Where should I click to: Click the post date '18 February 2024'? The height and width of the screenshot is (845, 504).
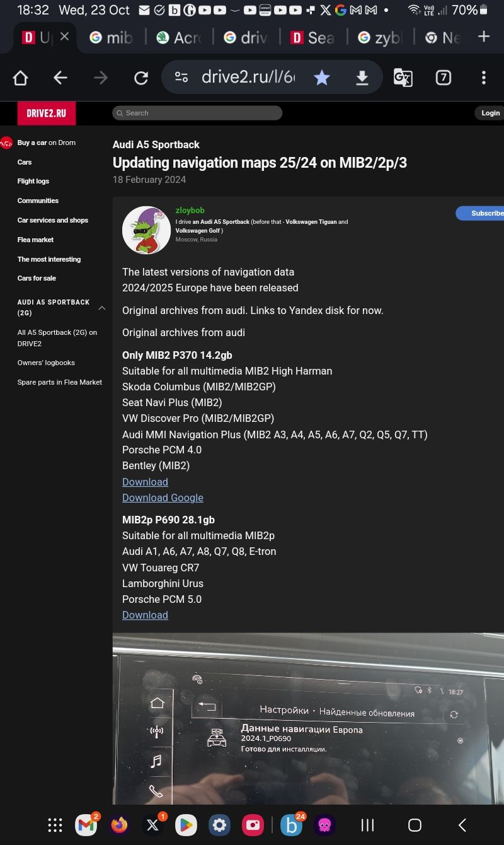click(149, 180)
